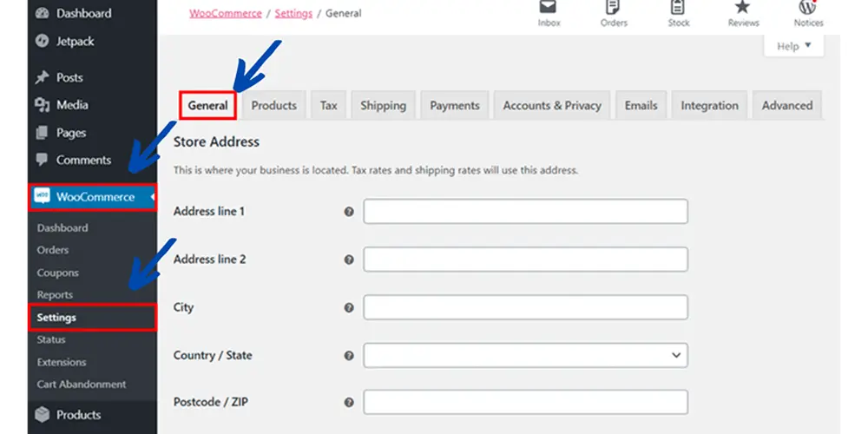Screen dimensions: 868x434
Task: Click the Media icon in sidebar
Action: tap(42, 105)
